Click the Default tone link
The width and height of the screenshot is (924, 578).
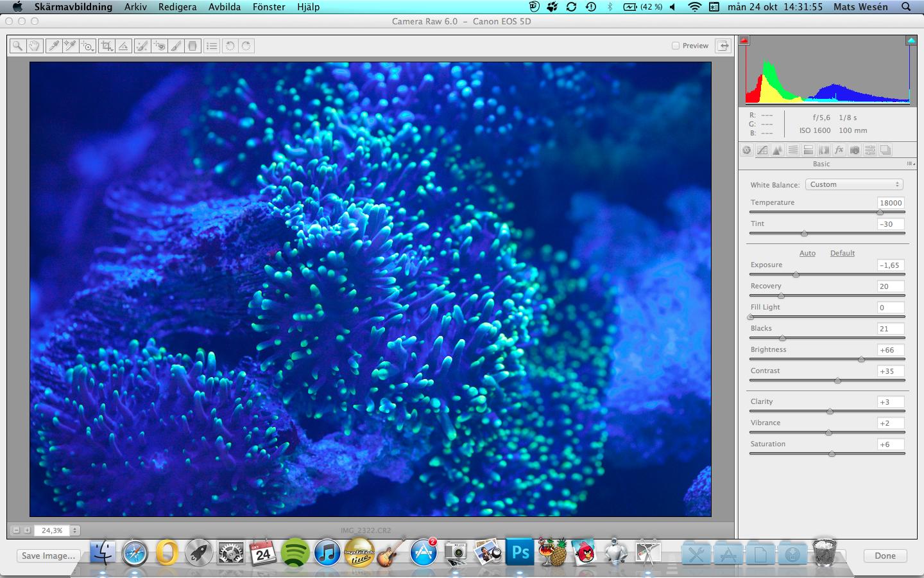pyautogui.click(x=843, y=253)
